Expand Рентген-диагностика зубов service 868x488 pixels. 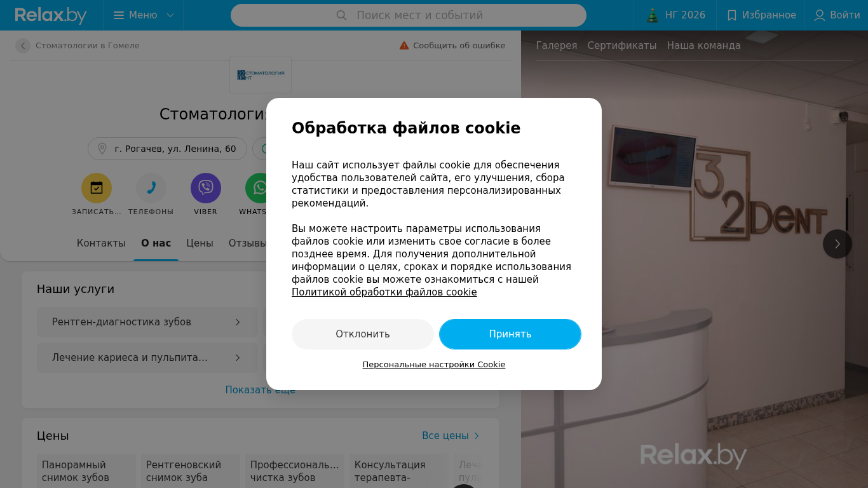coord(147,322)
